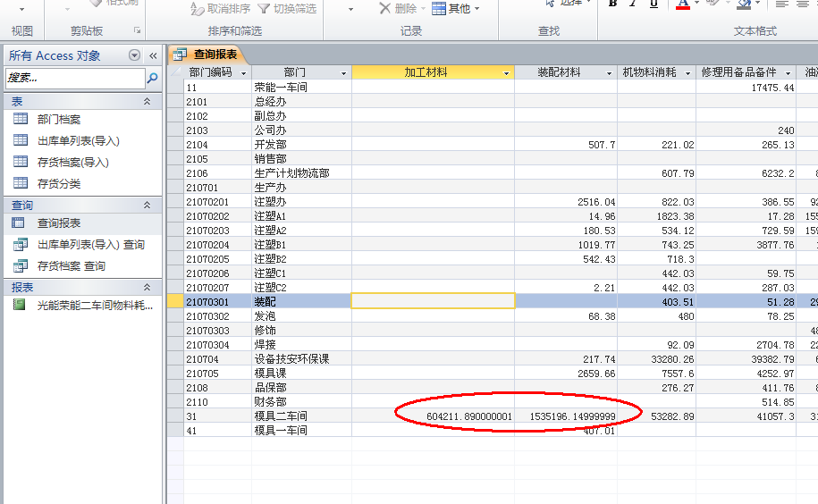Click the search magnifier in navigation pane
The image size is (818, 504).
[x=152, y=79]
